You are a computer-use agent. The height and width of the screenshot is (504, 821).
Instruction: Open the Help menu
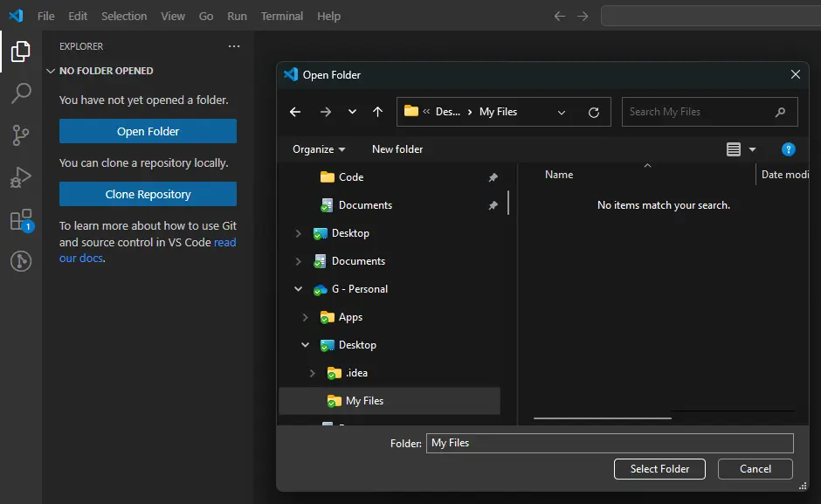coord(328,17)
